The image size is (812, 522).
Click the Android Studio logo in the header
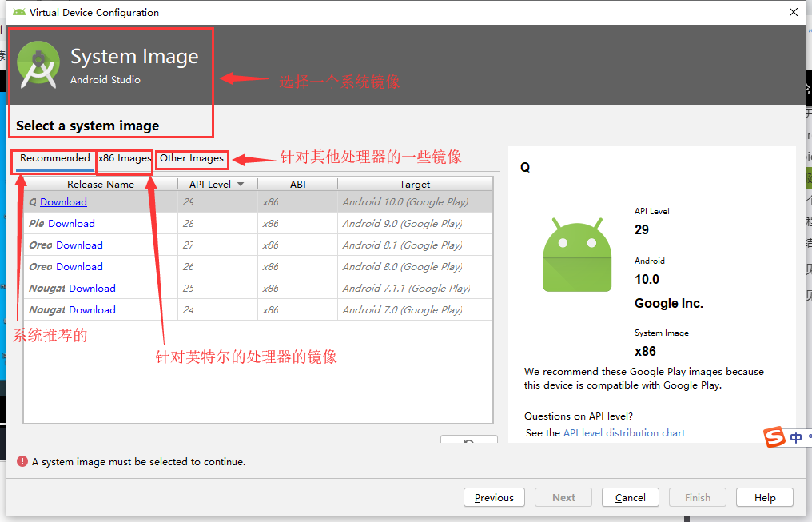click(38, 63)
